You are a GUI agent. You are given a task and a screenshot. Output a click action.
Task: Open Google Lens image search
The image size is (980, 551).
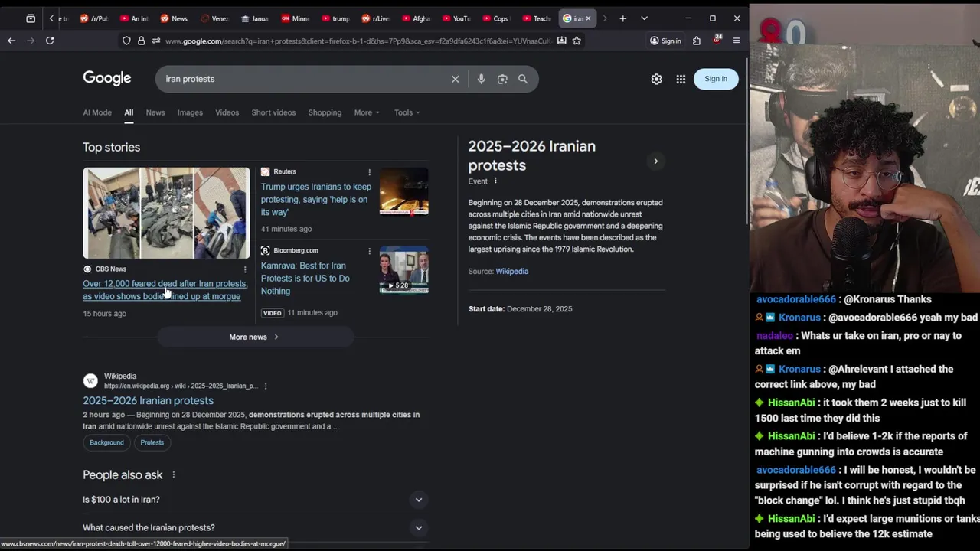(502, 79)
